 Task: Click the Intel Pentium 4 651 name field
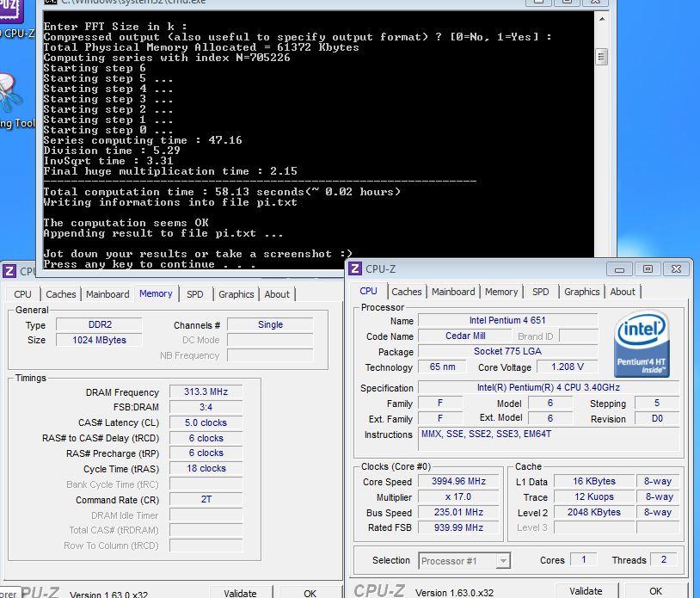(x=507, y=321)
